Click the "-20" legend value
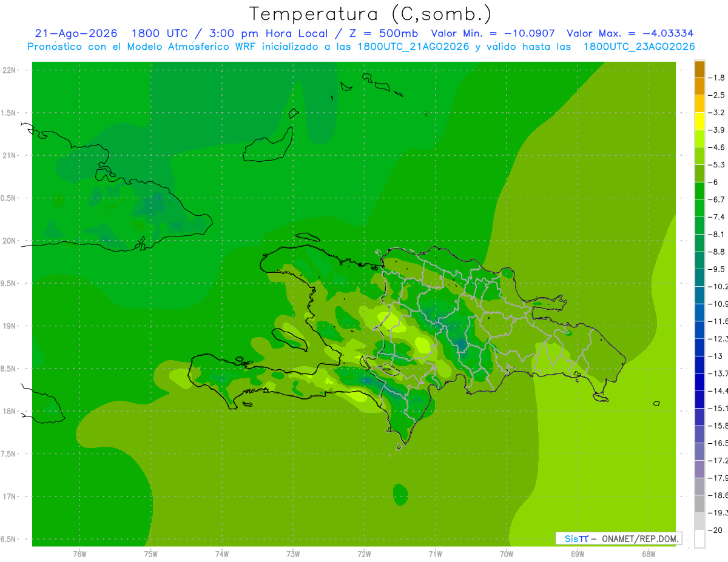Screen dimensions: 728x562 (715, 530)
